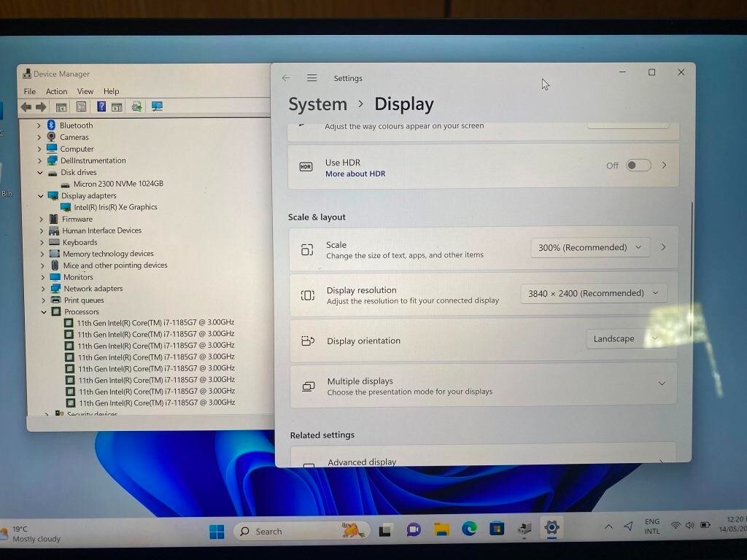Open the Teams Chat taskbar icon
747x560 pixels.
414,529
